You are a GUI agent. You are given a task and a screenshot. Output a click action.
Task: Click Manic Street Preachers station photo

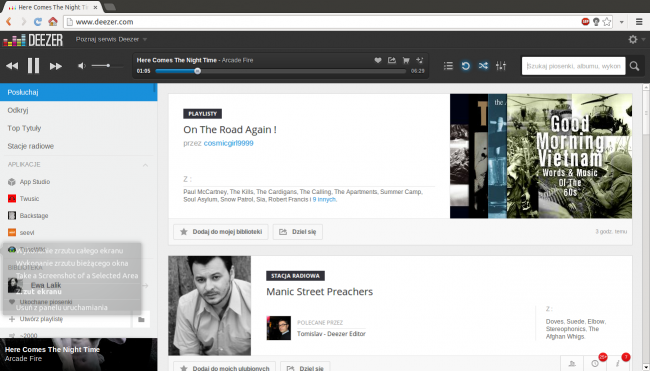(x=209, y=306)
